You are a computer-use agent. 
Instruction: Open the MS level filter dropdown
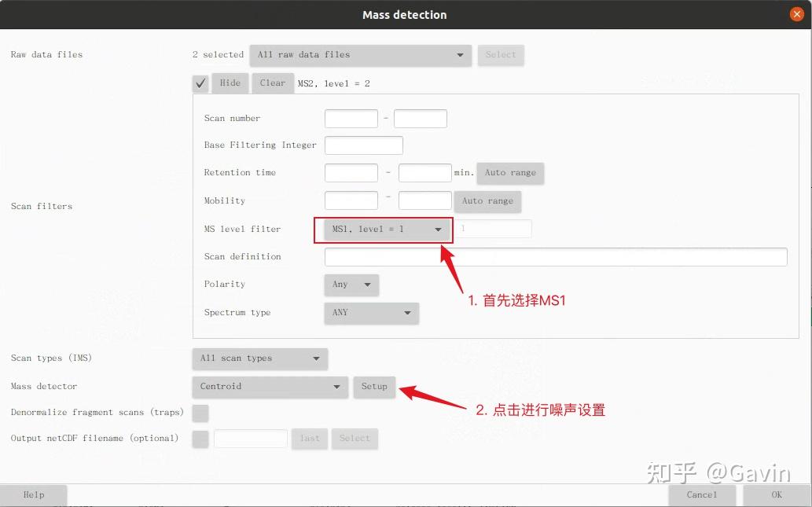383,230
